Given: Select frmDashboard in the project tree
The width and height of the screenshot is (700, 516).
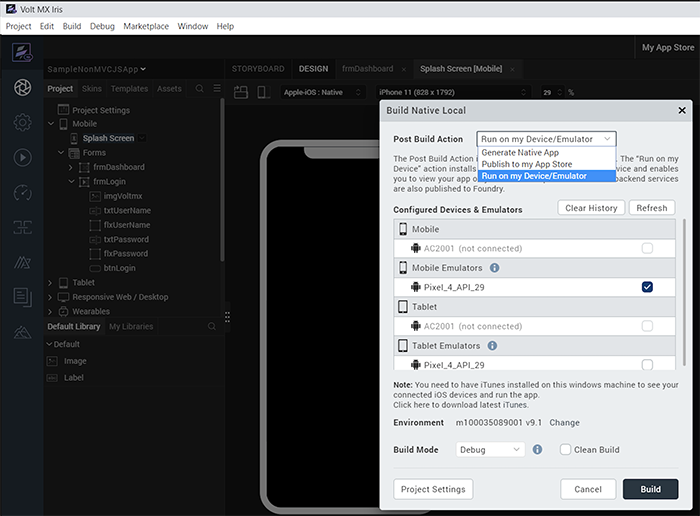Looking at the screenshot, I should pos(118,167).
